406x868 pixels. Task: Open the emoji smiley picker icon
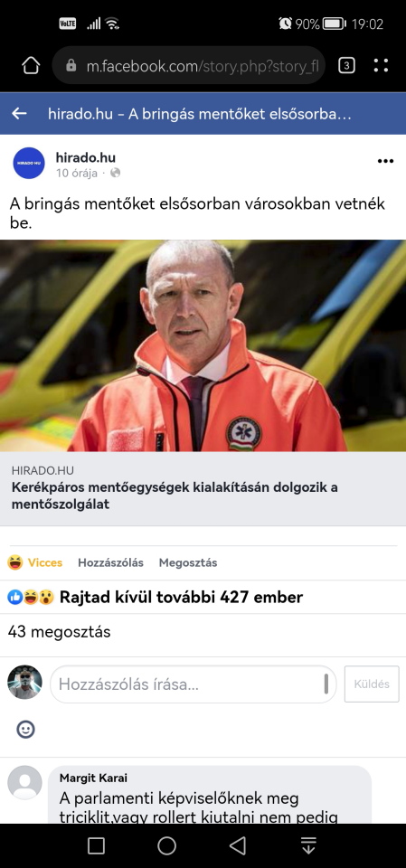25,729
